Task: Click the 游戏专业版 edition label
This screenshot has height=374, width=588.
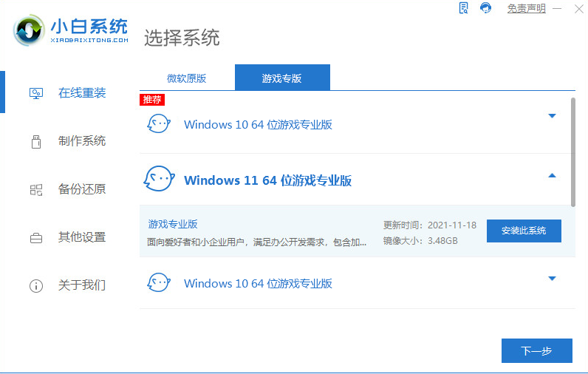Action: 173,224
